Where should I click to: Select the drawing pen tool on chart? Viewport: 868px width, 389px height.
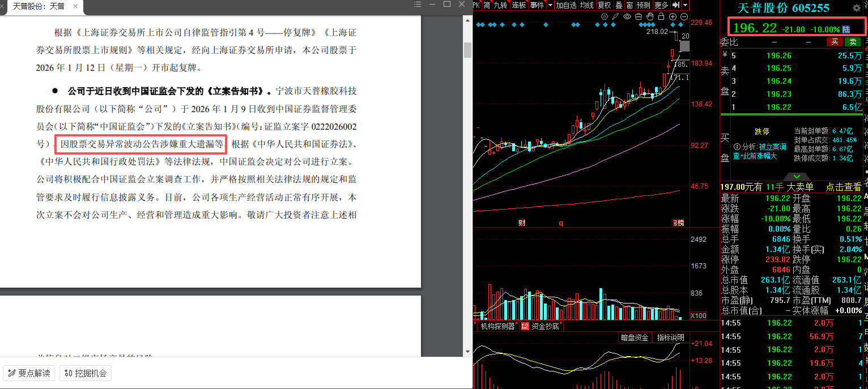(615, 16)
